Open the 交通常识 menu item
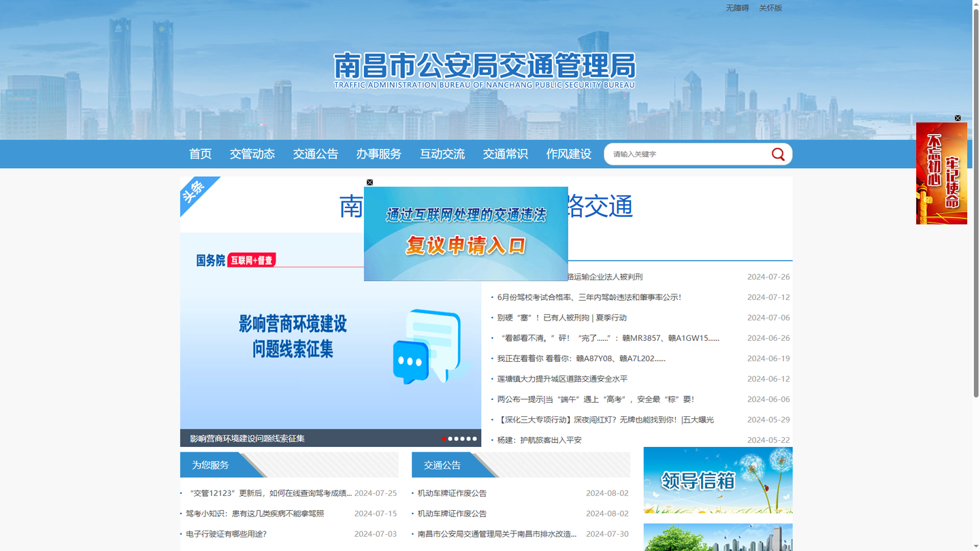980x551 pixels. pyautogui.click(x=505, y=154)
